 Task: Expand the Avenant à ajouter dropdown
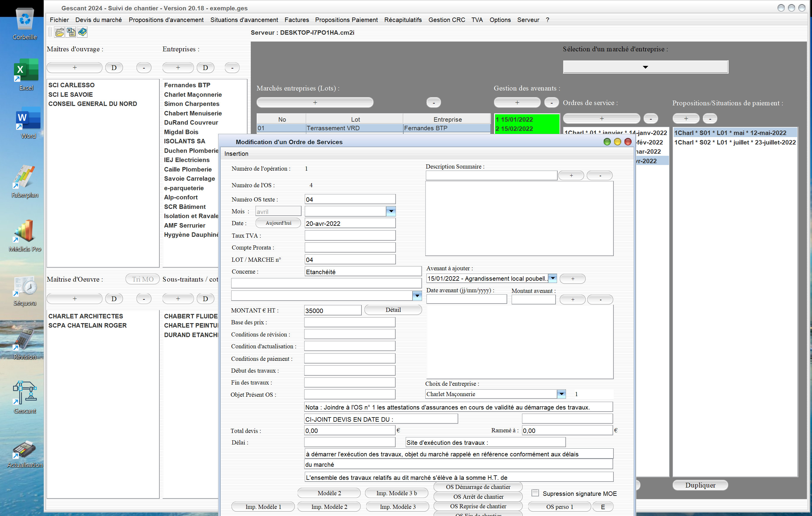coord(552,278)
